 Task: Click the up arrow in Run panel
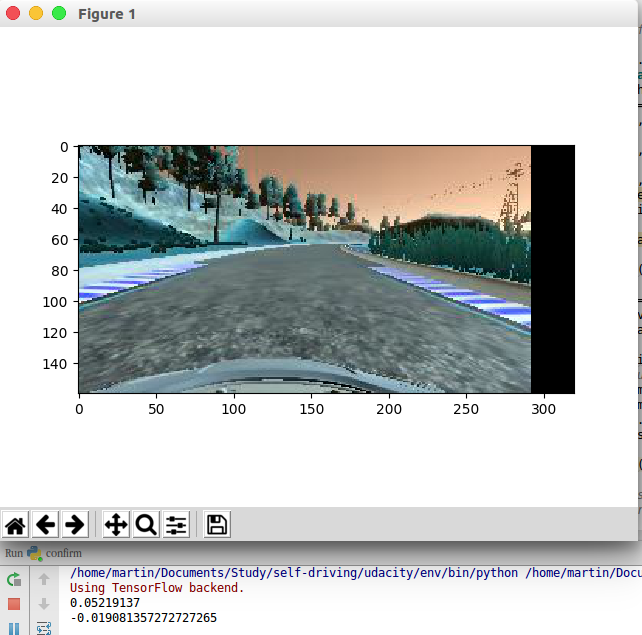(x=44, y=579)
